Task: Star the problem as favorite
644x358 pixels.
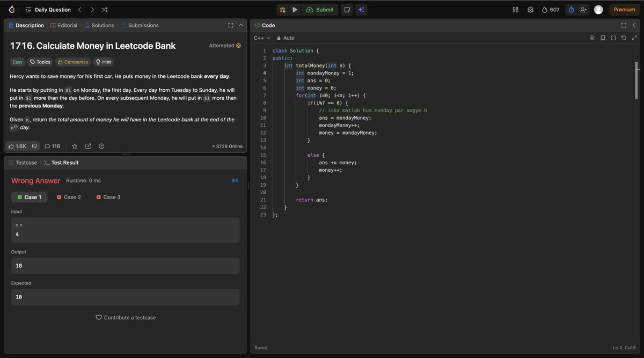Action: click(x=75, y=146)
